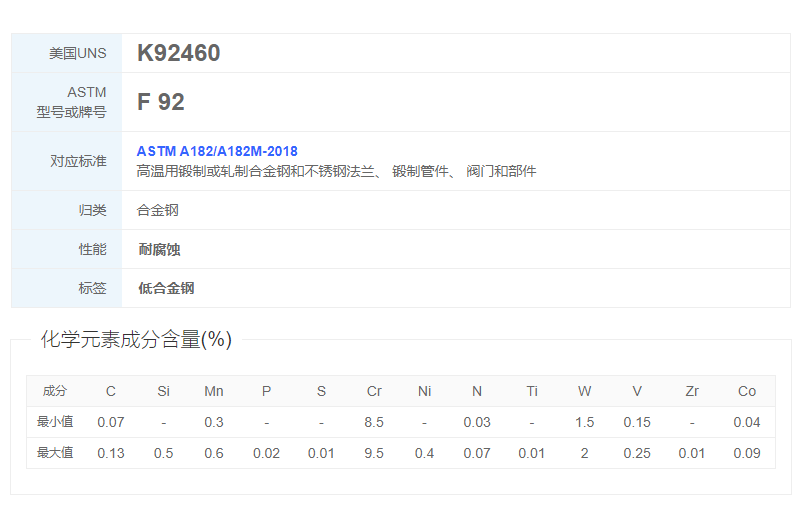
Task: Click the N minimum value 0.03
Action: coord(477,422)
